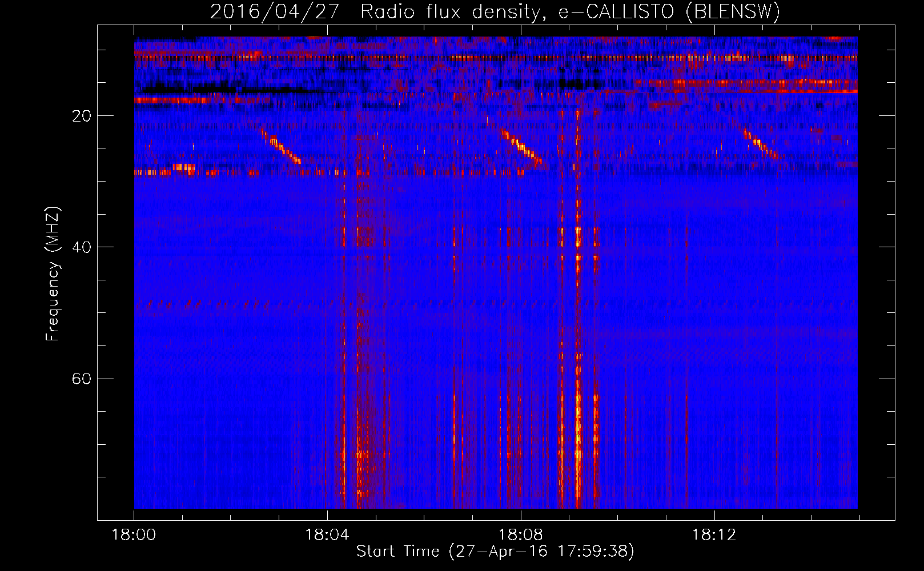Click the "Frequency (MHZ)" axis label
This screenshot has width=924, height=571.
point(53,274)
